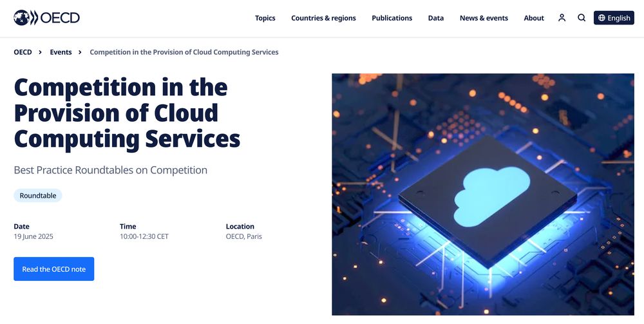Select the page title heading text
Image resolution: width=644 pixels, height=324 pixels.
(x=127, y=113)
